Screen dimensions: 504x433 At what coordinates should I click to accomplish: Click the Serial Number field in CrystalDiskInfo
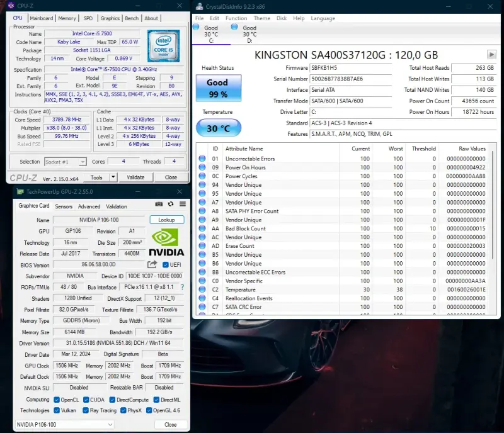point(351,79)
